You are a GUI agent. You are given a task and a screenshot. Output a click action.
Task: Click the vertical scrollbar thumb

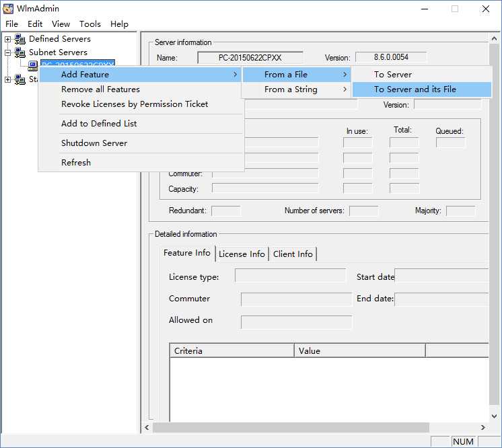click(x=495, y=225)
